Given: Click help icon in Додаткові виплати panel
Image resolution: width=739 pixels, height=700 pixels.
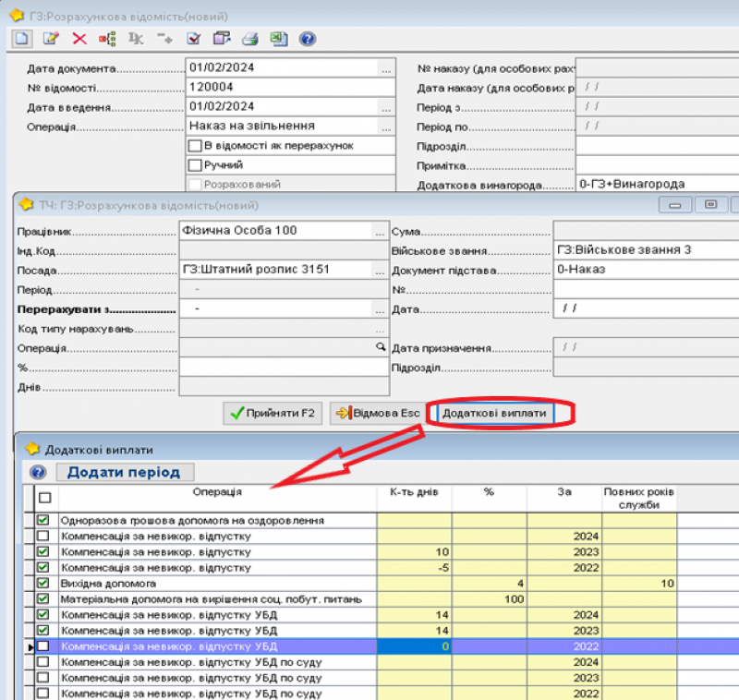Looking at the screenshot, I should [x=38, y=473].
